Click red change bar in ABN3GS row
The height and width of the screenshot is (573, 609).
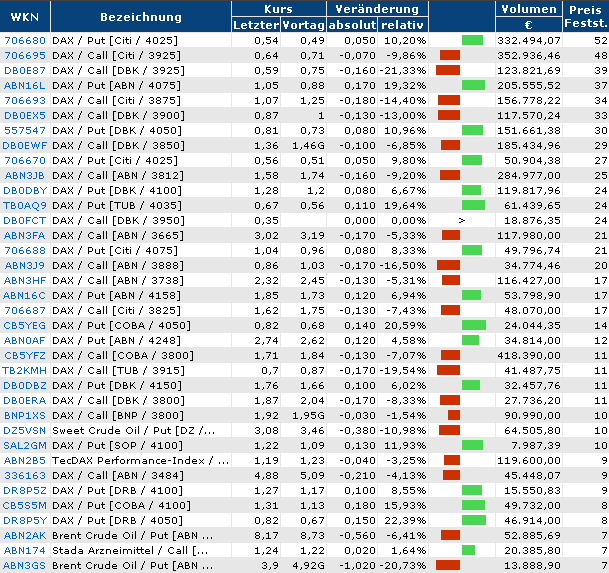coord(448,565)
